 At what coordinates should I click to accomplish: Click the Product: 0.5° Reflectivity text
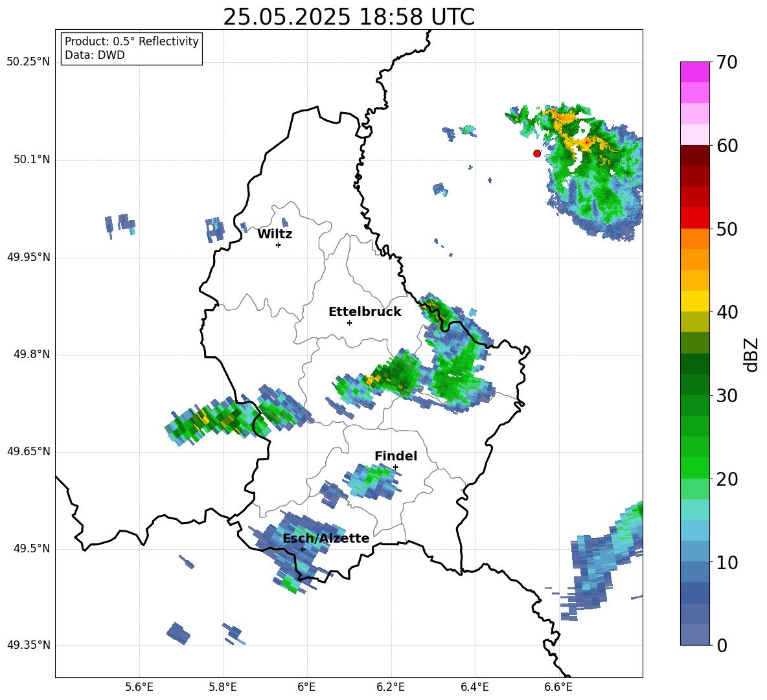[x=132, y=41]
